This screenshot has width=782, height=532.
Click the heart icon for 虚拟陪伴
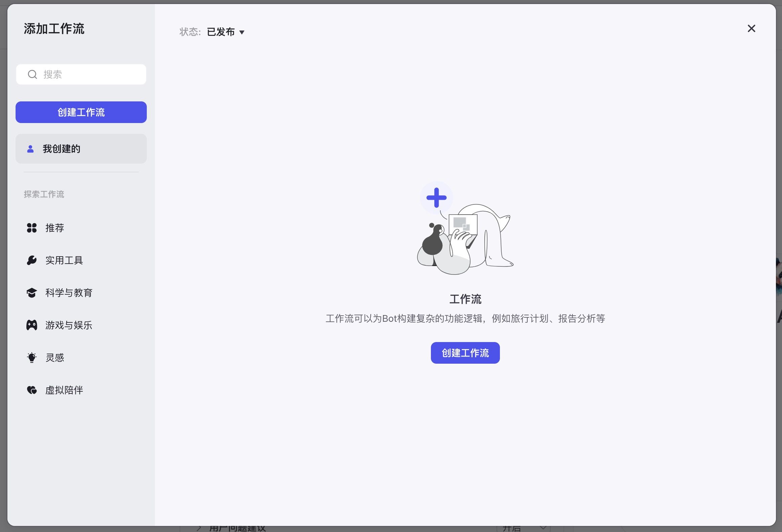[32, 390]
